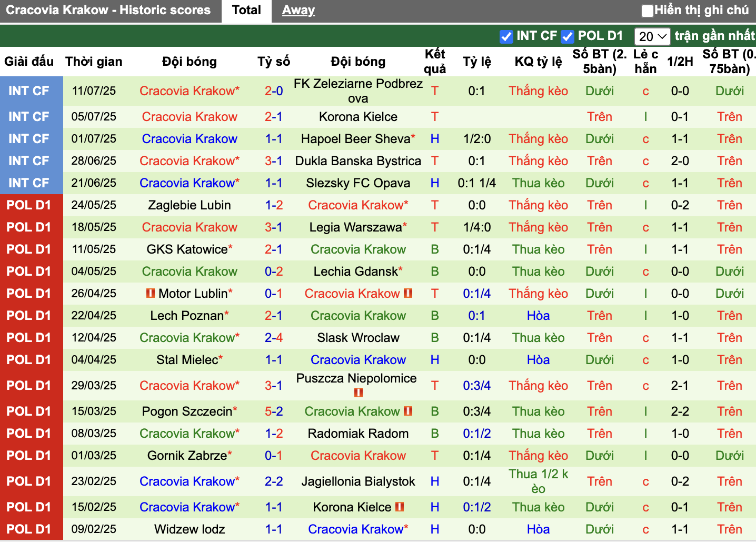
Task: Click the Thời gian column header
Action: pos(94,62)
